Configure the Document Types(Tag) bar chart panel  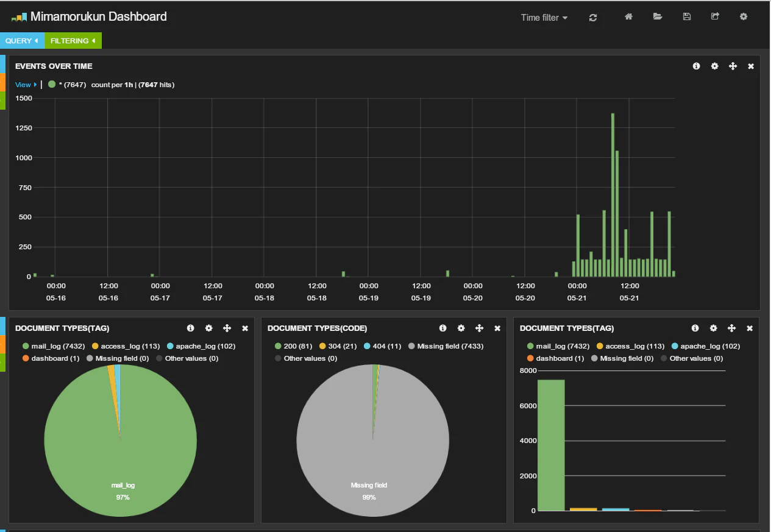(714, 328)
